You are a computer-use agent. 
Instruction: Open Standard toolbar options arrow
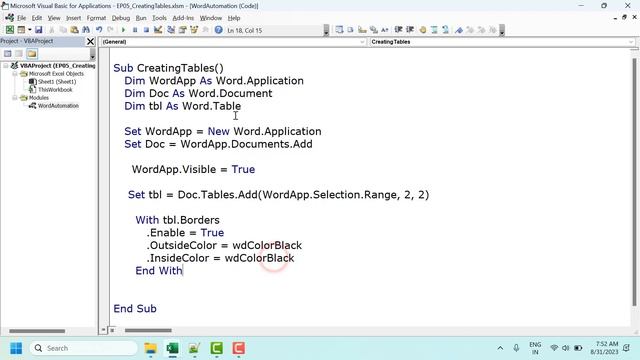coord(326,30)
